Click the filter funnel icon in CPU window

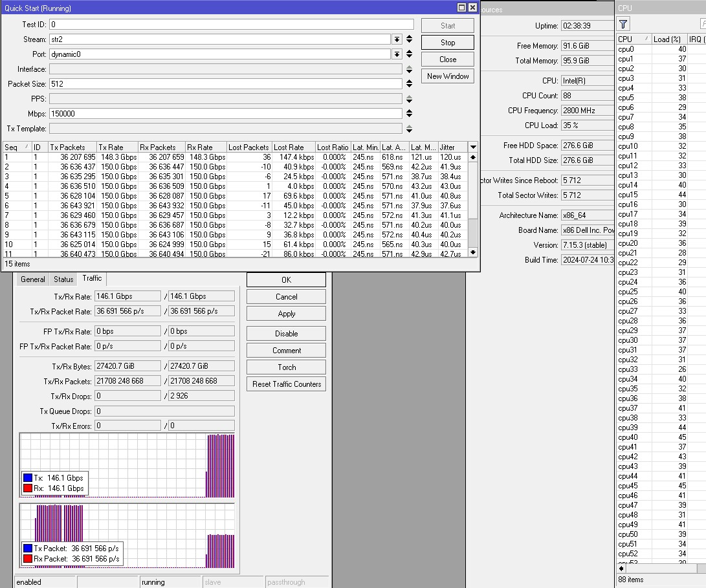(x=623, y=25)
